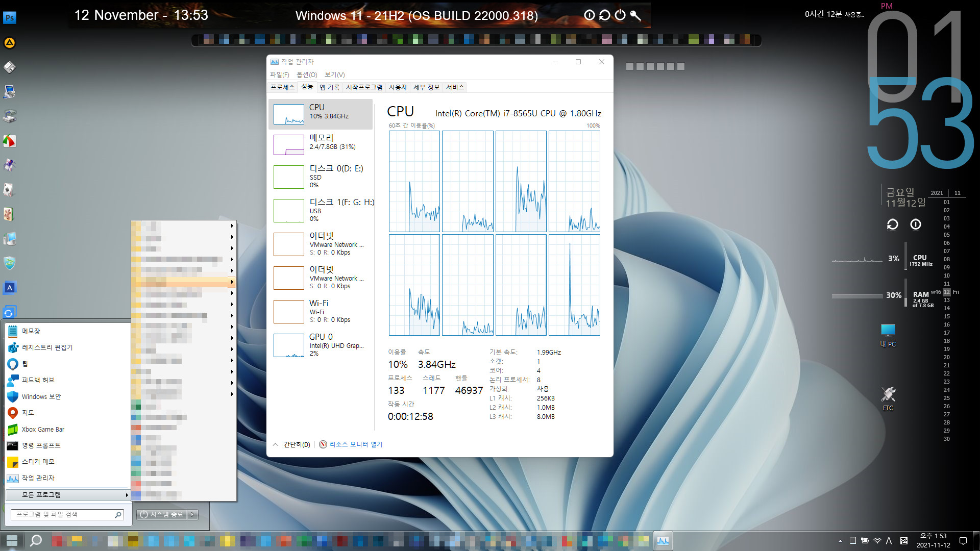The height and width of the screenshot is (551, 980).
Task: Launch Maps (지도) app
Action: 67,413
